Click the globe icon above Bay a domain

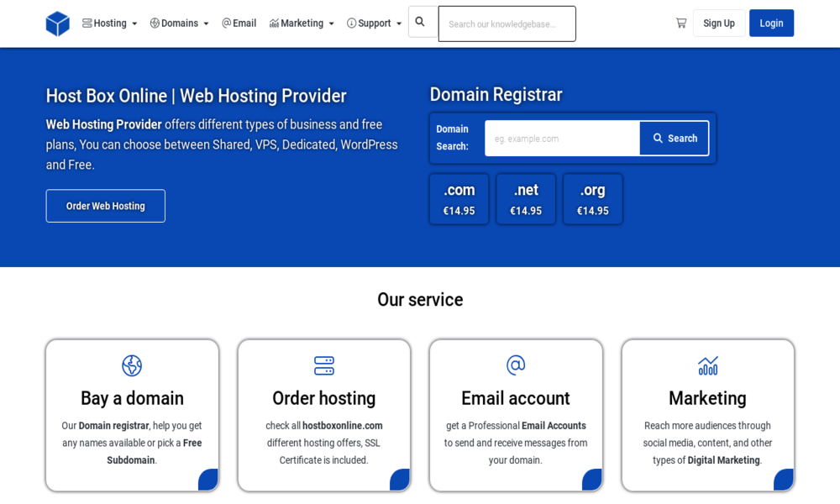tap(132, 365)
